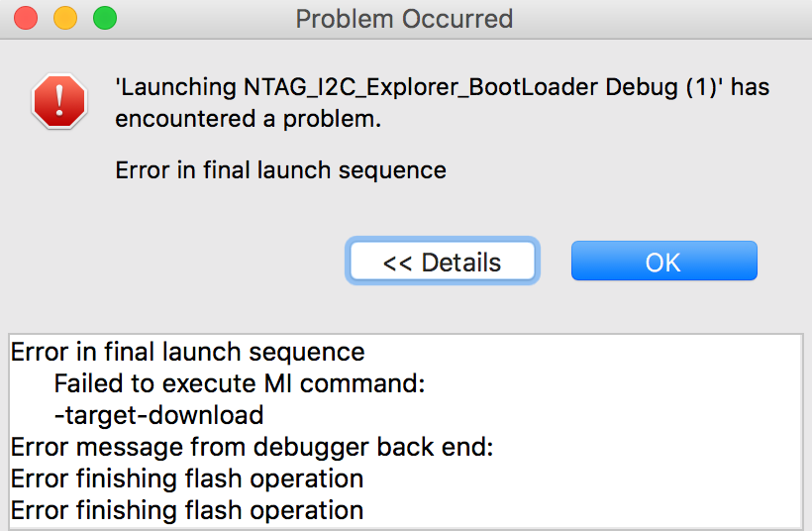Click the Problem Occurred title bar text
Viewport: 812px width, 531px height.
point(404,18)
